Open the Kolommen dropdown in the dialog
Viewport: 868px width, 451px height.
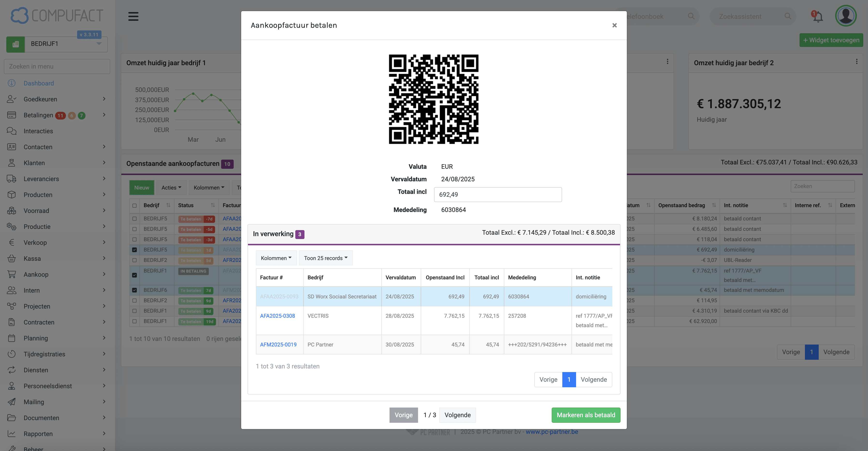coord(276,258)
